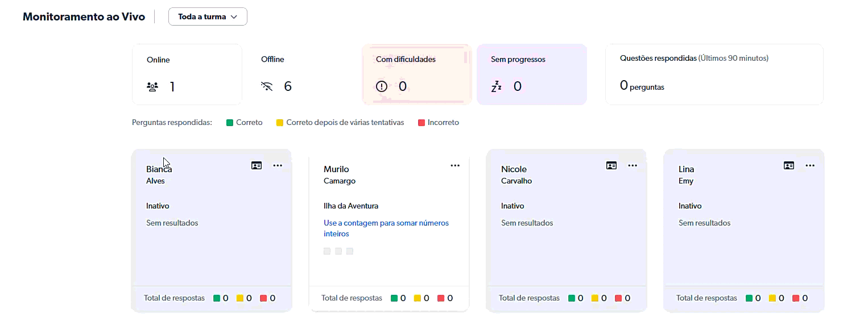
Task: Click the Questões respondidas summary card
Action: (714, 74)
